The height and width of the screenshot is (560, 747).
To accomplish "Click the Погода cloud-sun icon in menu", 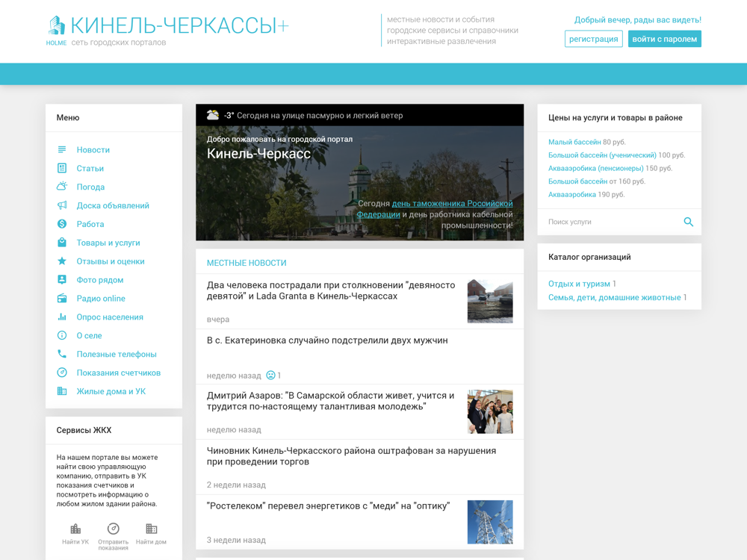I will point(62,187).
